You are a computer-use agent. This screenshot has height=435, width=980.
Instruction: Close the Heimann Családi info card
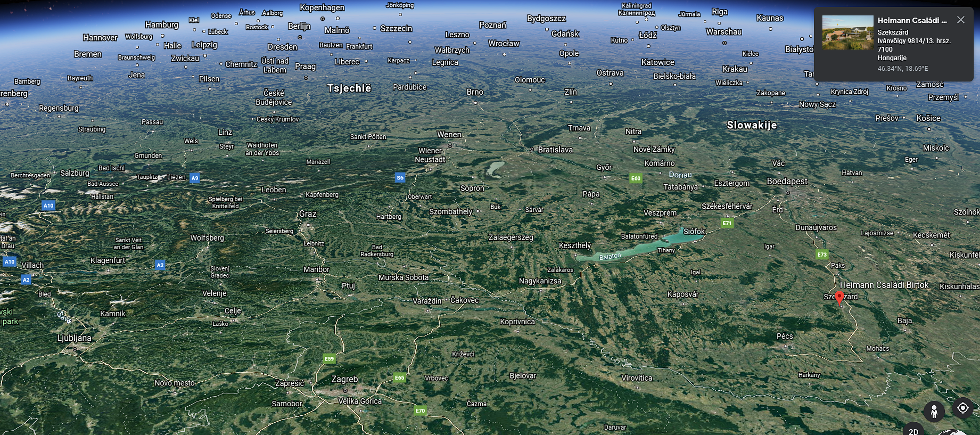pos(960,20)
